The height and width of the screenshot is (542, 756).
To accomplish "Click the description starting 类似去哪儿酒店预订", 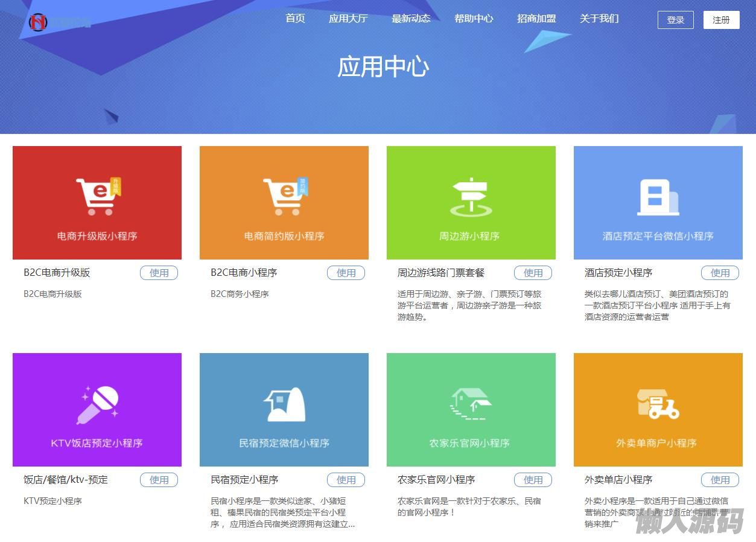I will pos(658,305).
